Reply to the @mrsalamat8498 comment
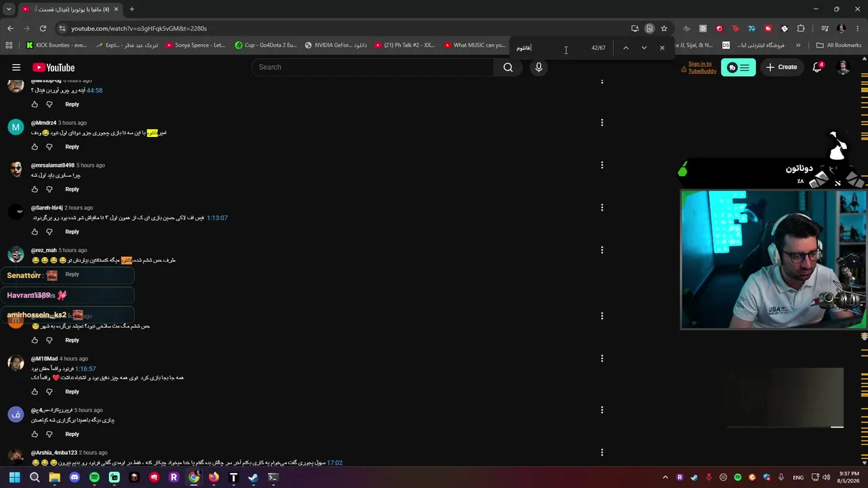The width and height of the screenshot is (868, 488). pos(72,189)
